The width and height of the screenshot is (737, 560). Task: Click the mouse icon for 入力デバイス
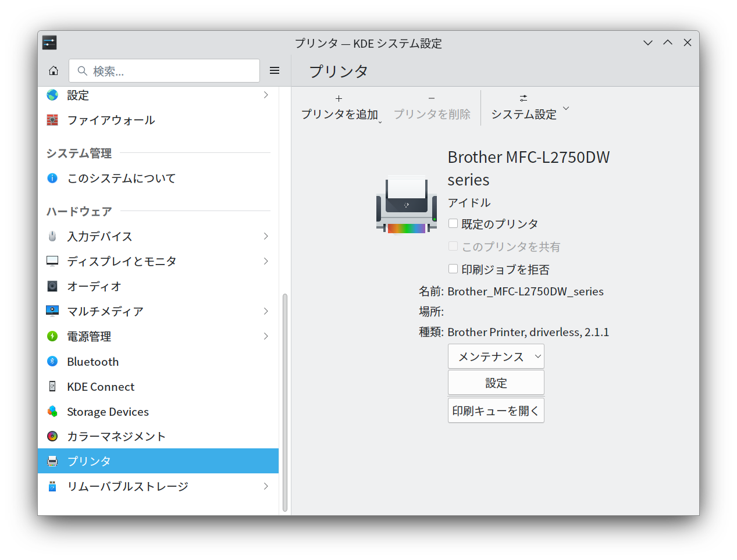point(52,236)
